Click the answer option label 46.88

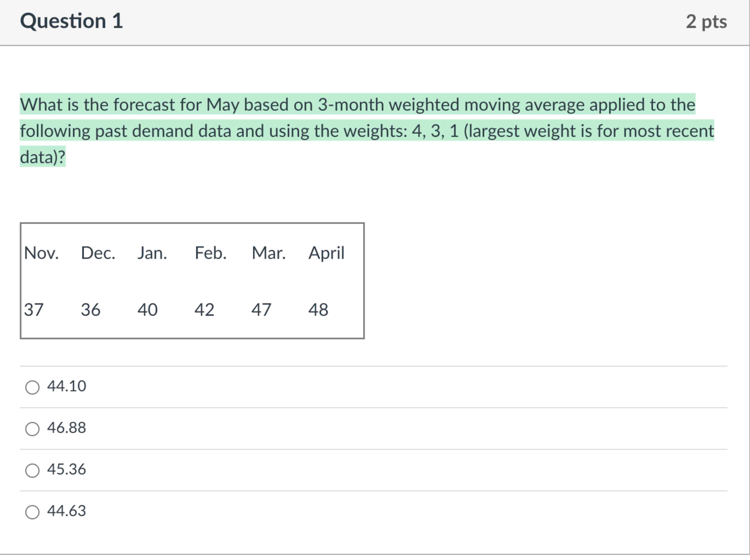(x=66, y=428)
